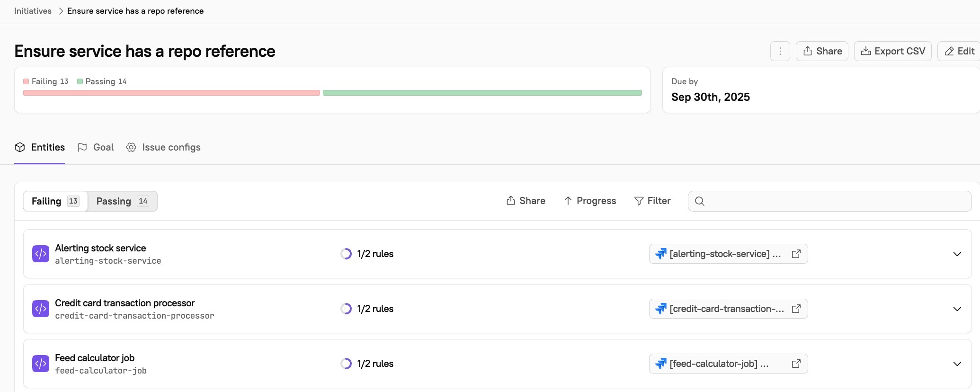Click the green Passing progress bar segment
Image resolution: width=980 pixels, height=392 pixels.
point(482,93)
